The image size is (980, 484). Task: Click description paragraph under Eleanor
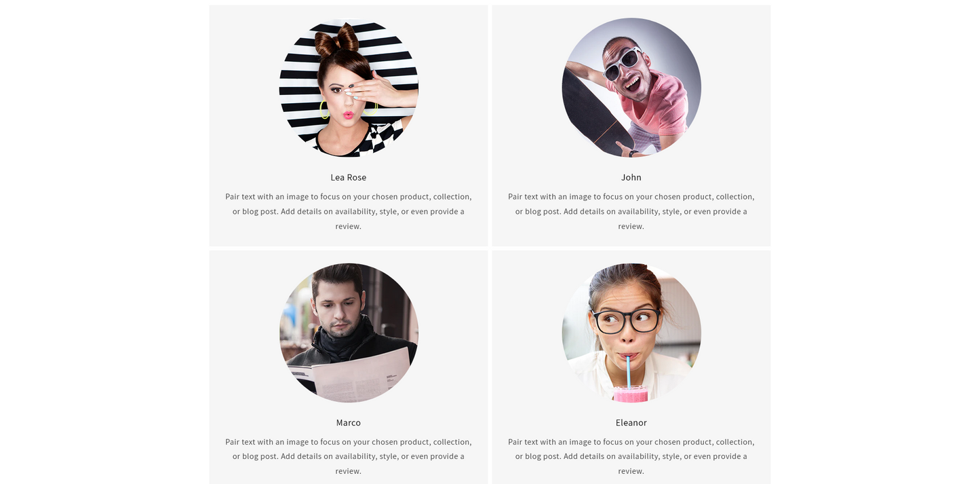(x=631, y=456)
